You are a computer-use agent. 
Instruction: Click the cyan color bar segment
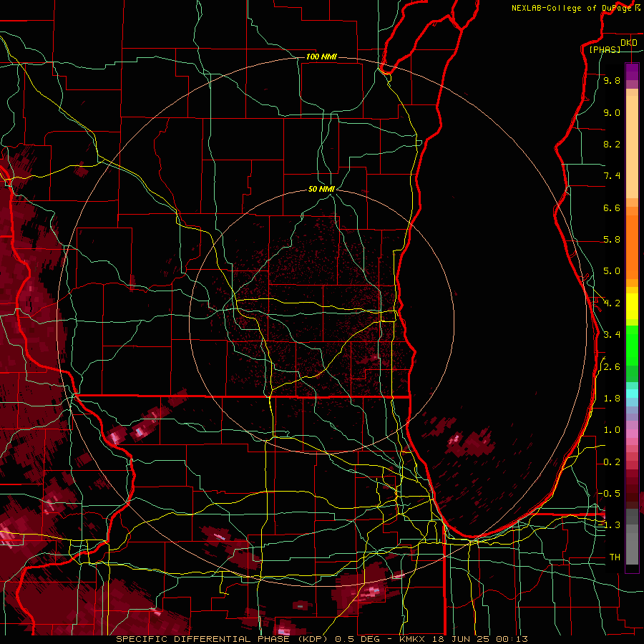pyautogui.click(x=632, y=394)
